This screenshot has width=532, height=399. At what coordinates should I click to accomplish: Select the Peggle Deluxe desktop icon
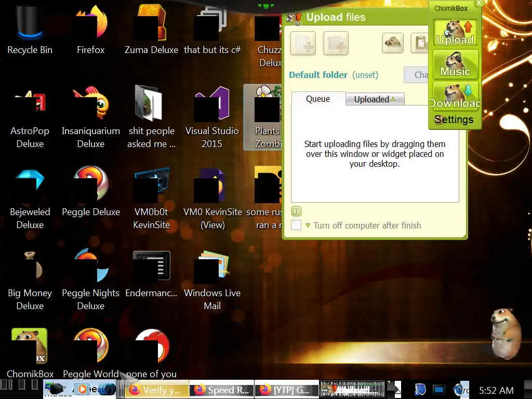(90, 192)
